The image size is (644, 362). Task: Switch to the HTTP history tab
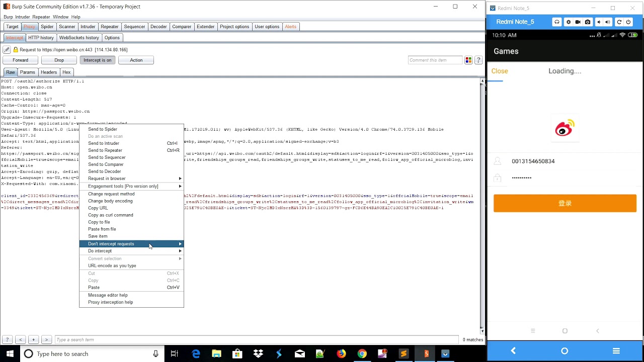pos(41,38)
